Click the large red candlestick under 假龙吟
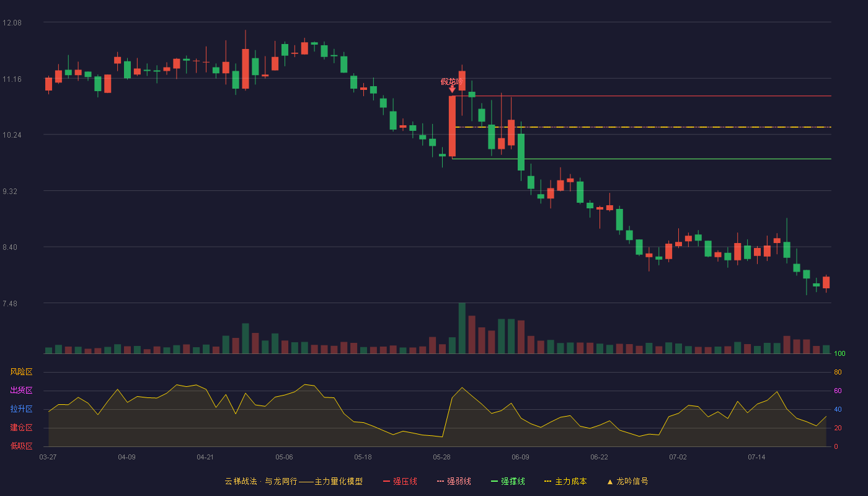Screen dimensions: 868x496 tap(452, 126)
